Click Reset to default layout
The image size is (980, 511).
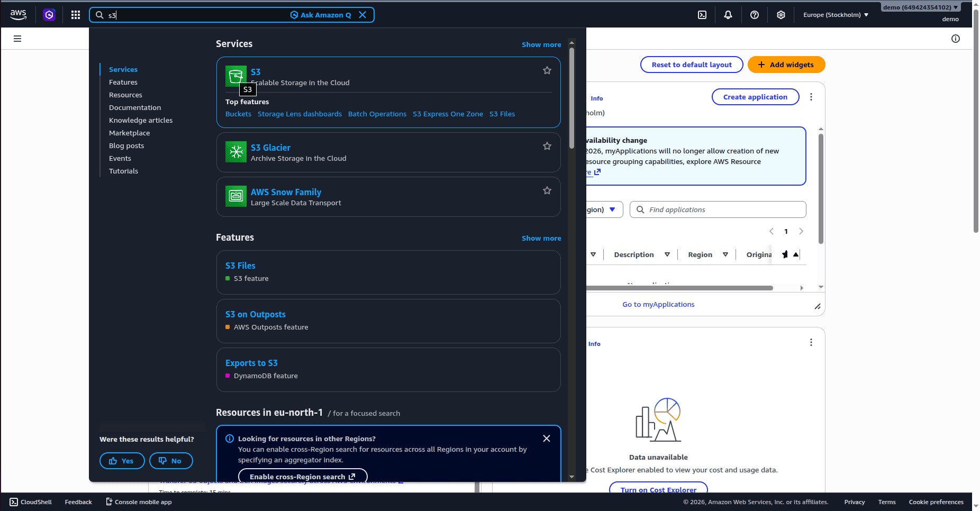(692, 65)
